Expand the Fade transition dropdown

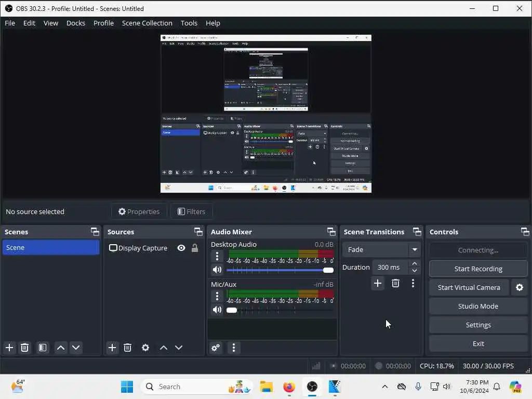click(x=415, y=250)
